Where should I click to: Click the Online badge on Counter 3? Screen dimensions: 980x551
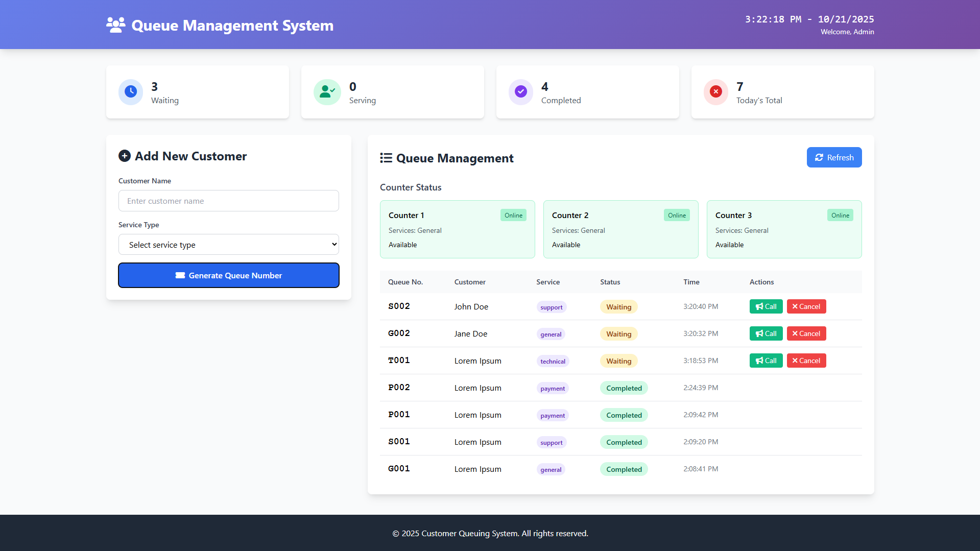(840, 215)
